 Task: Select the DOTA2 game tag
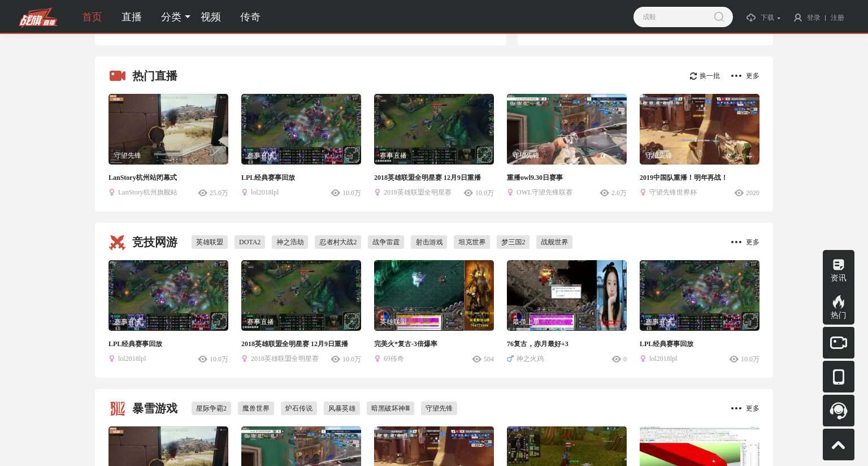click(x=250, y=242)
